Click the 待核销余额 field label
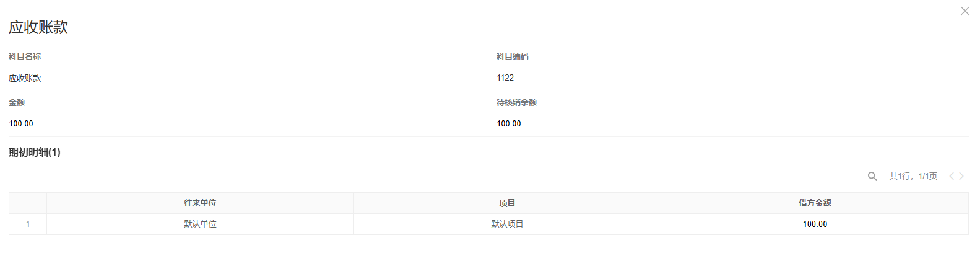 pyautogui.click(x=516, y=103)
